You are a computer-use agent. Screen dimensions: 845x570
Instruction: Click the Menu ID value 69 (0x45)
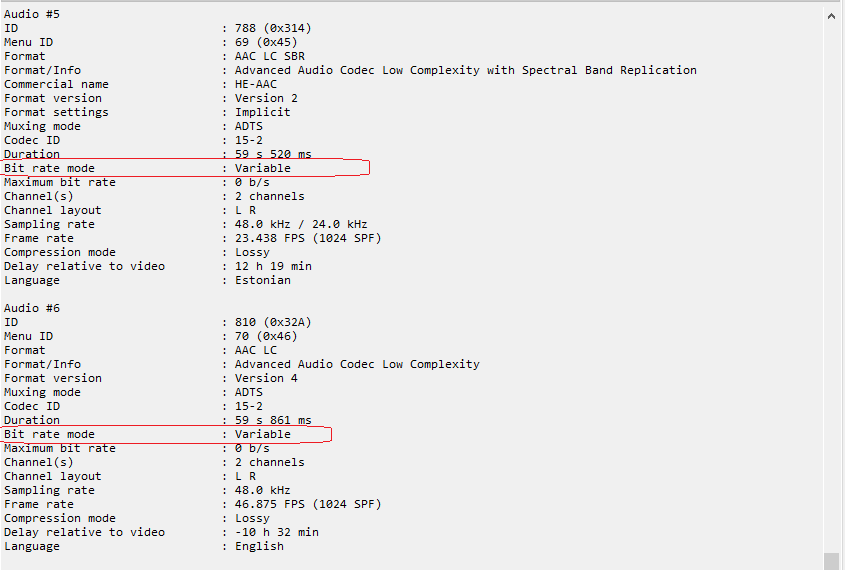266,42
